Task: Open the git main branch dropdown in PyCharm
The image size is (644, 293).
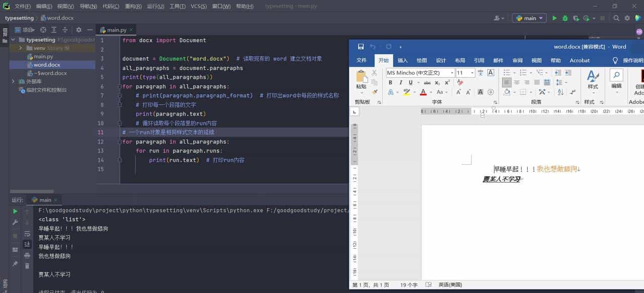Action: pos(529,18)
